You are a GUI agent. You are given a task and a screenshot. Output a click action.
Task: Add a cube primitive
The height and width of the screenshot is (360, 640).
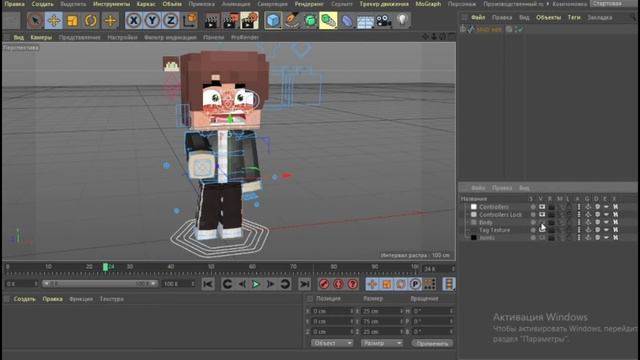273,20
